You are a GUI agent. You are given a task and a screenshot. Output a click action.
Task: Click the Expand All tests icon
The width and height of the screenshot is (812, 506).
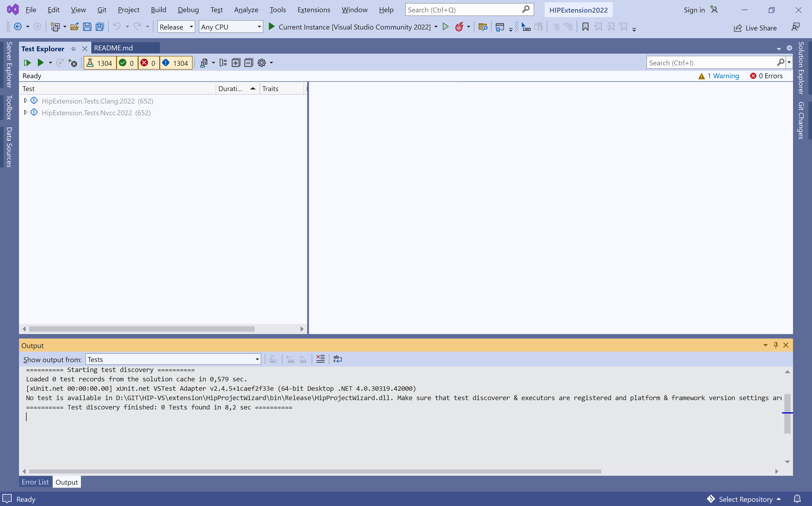click(236, 63)
